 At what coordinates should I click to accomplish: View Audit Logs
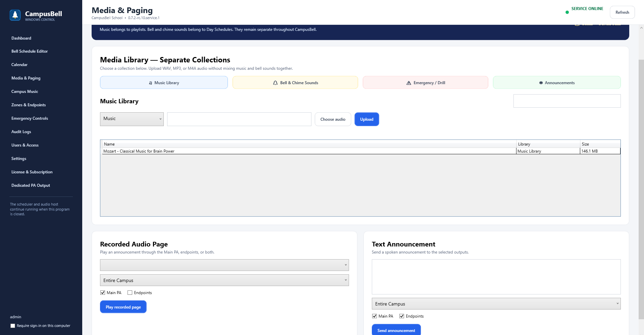(21, 132)
